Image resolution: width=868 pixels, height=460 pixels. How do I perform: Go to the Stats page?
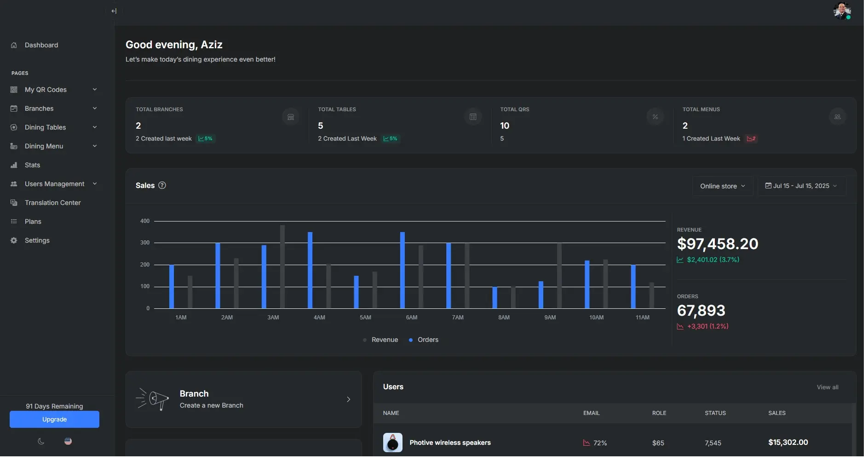pyautogui.click(x=32, y=165)
